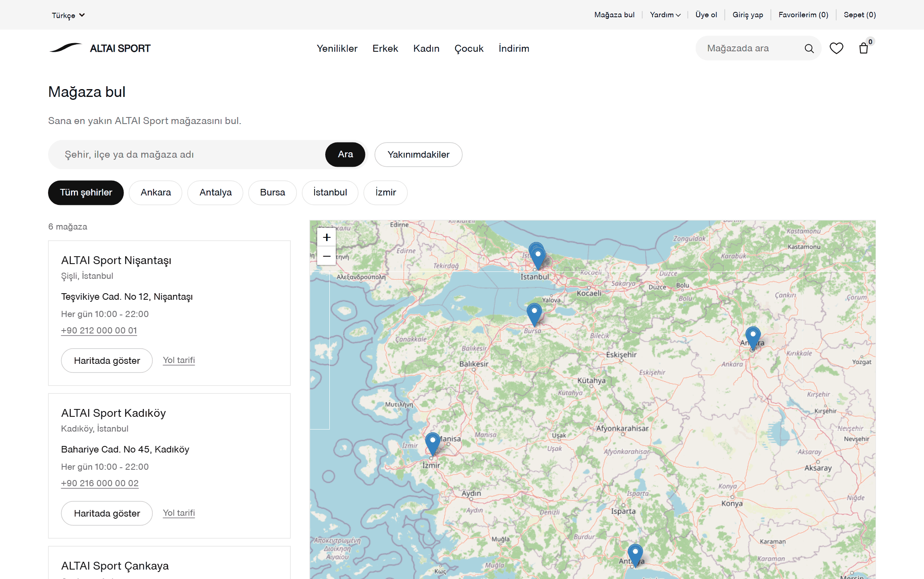Filter stores by İzmir

(x=386, y=193)
